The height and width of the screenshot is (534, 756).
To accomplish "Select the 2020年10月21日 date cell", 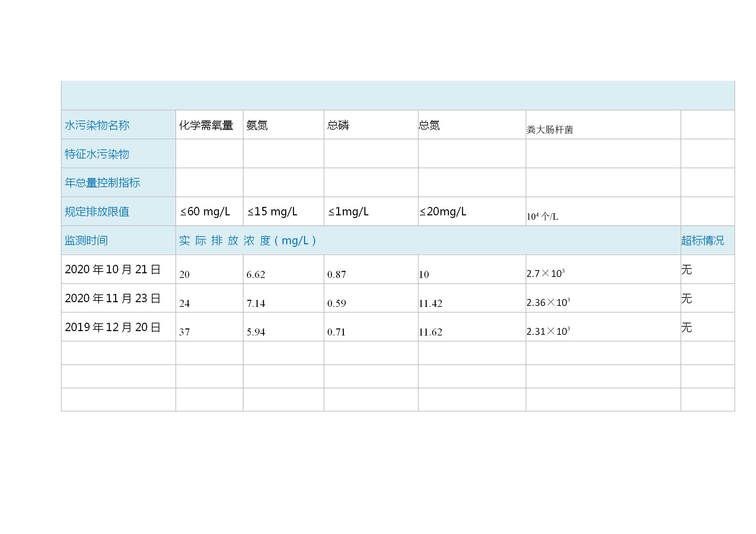I will tap(112, 270).
